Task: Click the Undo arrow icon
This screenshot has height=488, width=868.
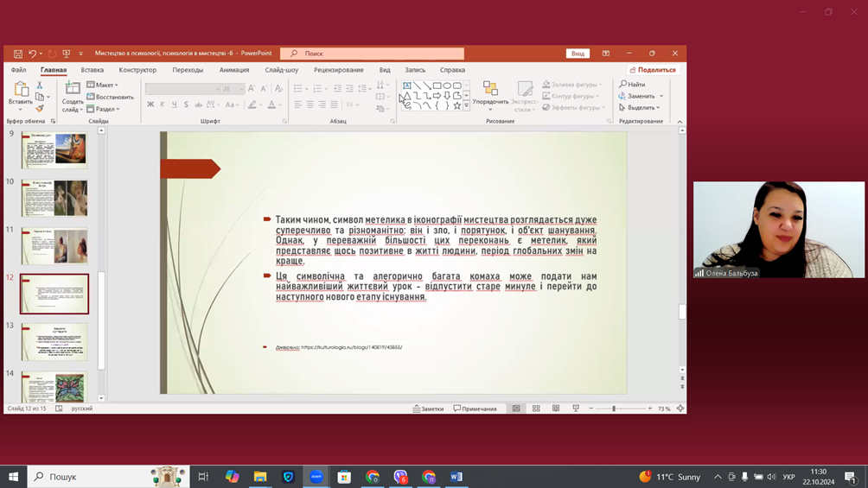Action: point(32,54)
